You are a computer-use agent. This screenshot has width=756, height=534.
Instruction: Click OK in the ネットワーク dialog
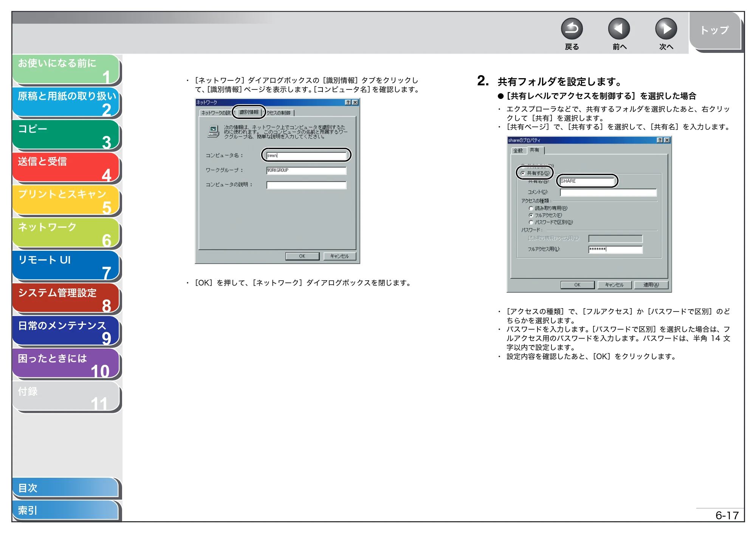[x=302, y=256]
